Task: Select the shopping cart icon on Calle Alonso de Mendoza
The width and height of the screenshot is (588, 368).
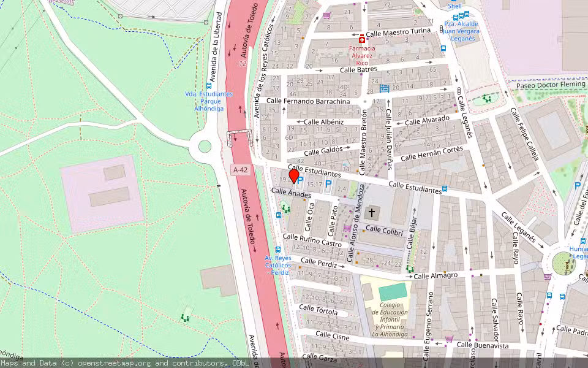Action: pyautogui.click(x=347, y=228)
